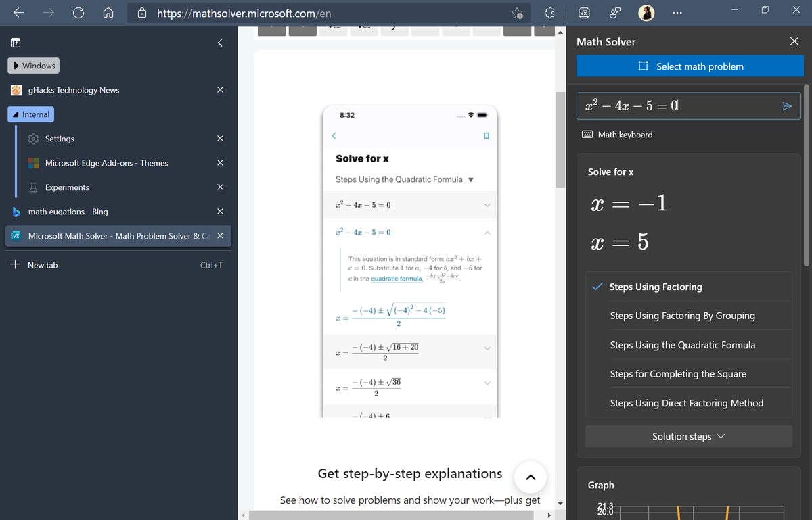This screenshot has height=520, width=812.
Task: Open the extensions puzzle icon
Action: (550, 14)
